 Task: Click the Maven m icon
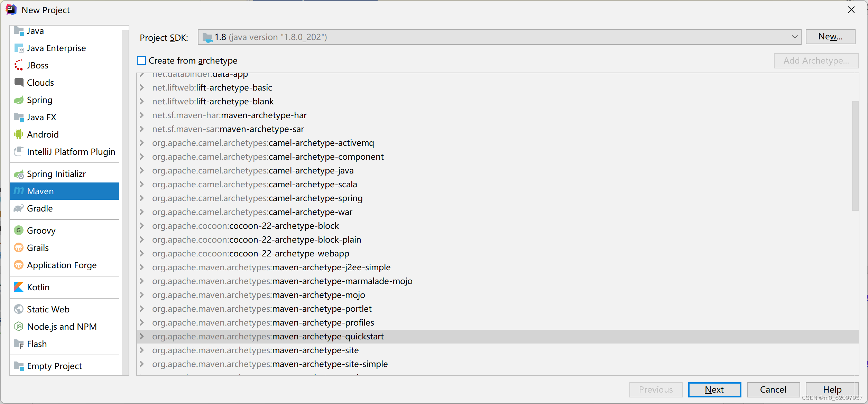coord(19,191)
